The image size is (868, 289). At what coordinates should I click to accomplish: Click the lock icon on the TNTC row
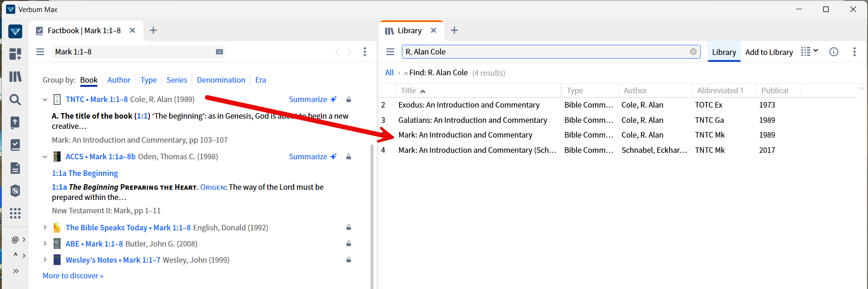pos(349,99)
